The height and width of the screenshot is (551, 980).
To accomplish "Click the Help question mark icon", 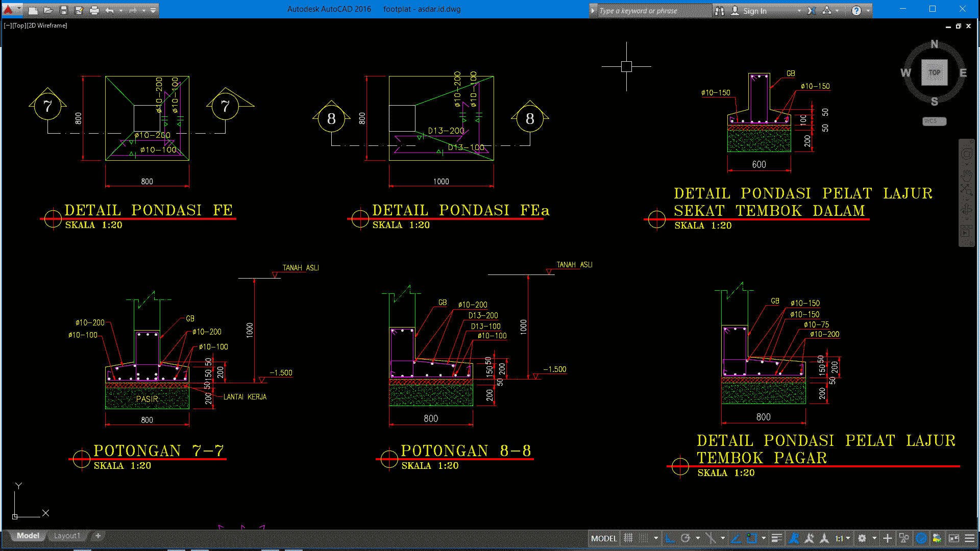I will tap(856, 11).
